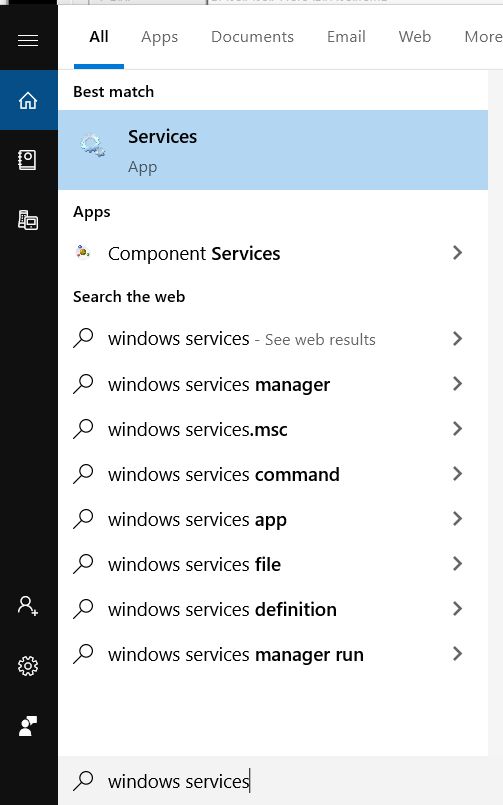Switch to the Documents tab

coord(253,36)
